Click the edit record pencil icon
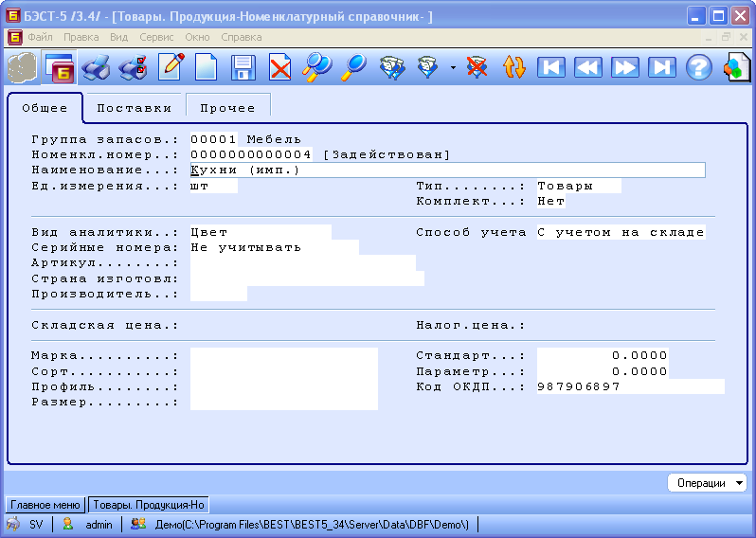This screenshot has height=538, width=756. 171,67
